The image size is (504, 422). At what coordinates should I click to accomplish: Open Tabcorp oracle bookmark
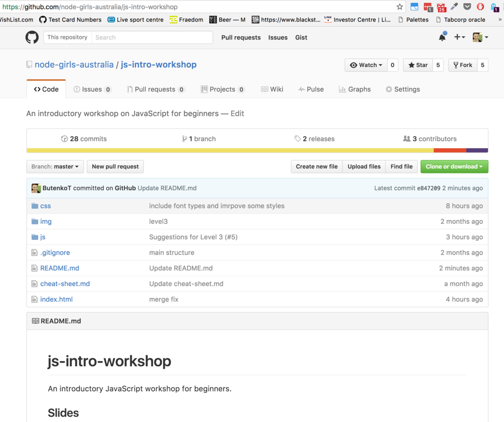460,20
